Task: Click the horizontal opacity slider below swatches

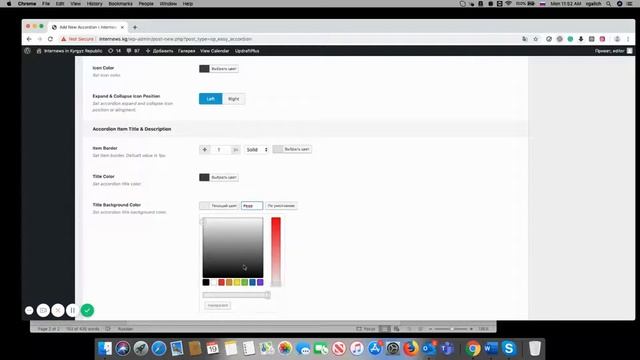Action: [236, 295]
